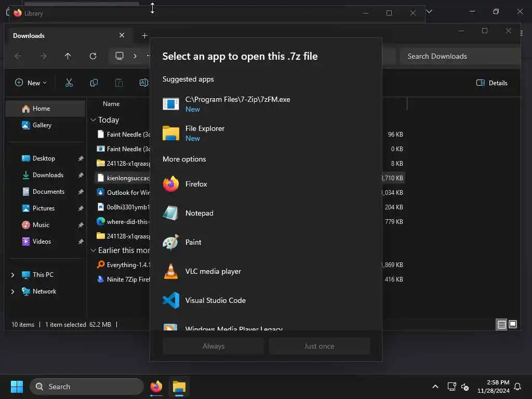Expand the breadcrumb path chevron

click(x=135, y=56)
